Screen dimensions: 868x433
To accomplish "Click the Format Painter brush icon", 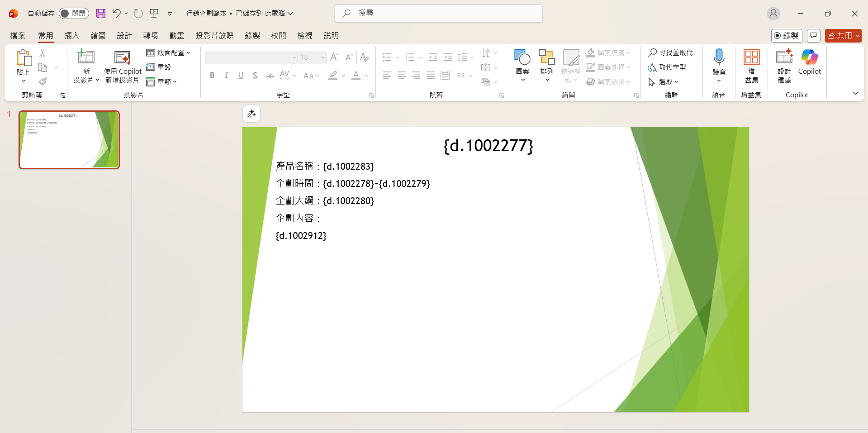I will [43, 81].
